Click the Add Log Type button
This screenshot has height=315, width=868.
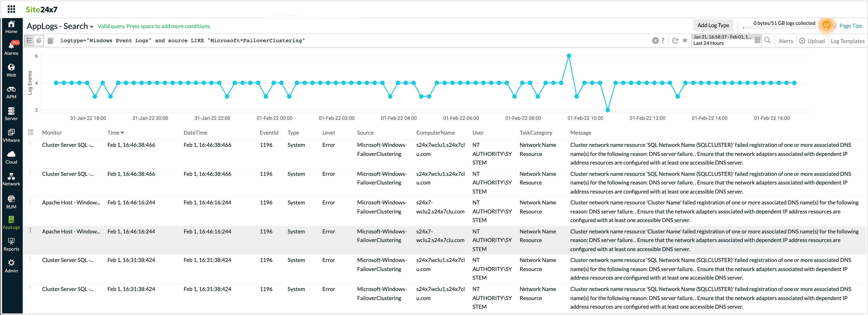pyautogui.click(x=713, y=25)
